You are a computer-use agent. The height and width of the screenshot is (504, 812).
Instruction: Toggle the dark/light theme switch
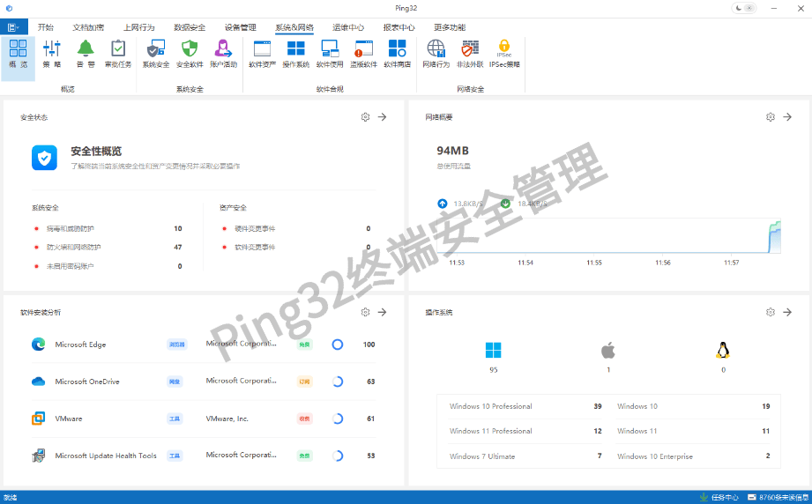(744, 8)
